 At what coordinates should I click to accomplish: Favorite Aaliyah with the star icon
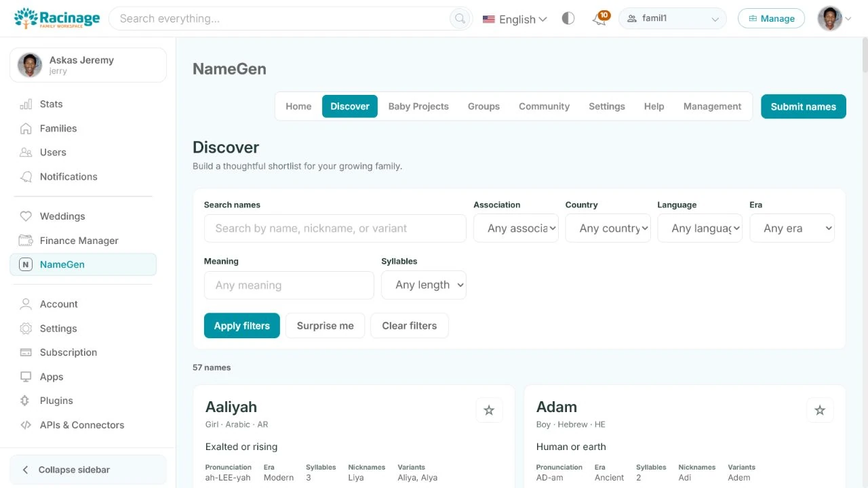pos(489,410)
